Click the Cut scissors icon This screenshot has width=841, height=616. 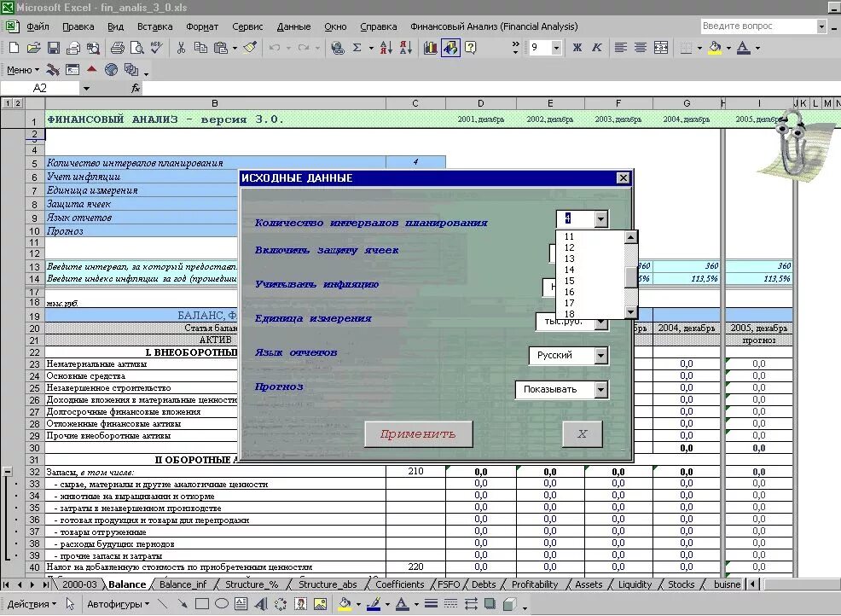tap(182, 48)
